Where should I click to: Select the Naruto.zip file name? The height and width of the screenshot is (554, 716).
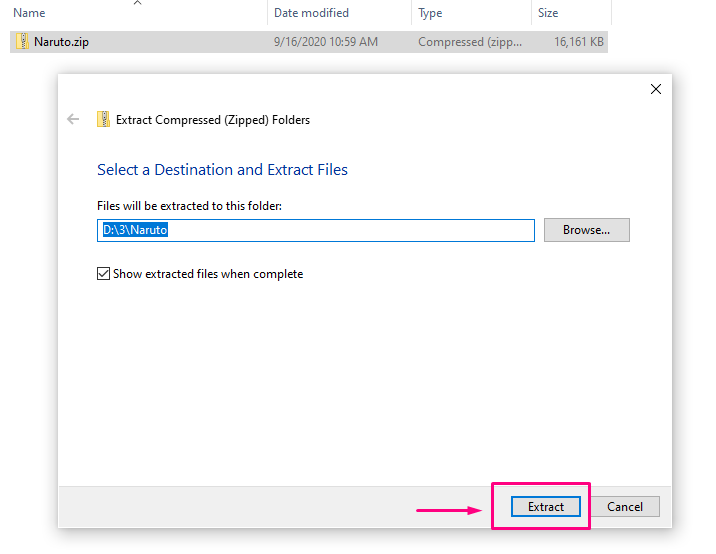(x=61, y=42)
